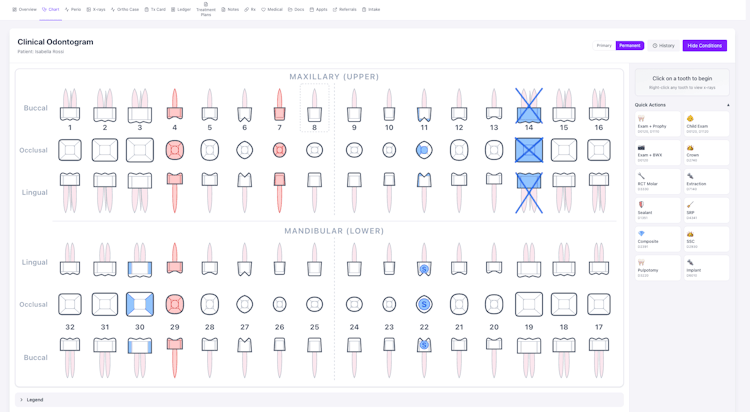Open chart History
Image resolution: width=750 pixels, height=412 pixels.
(663, 45)
